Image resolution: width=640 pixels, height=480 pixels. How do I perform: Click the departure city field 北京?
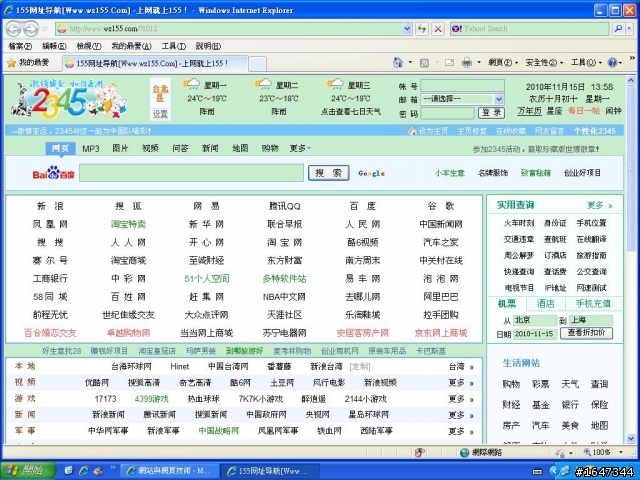[535, 320]
